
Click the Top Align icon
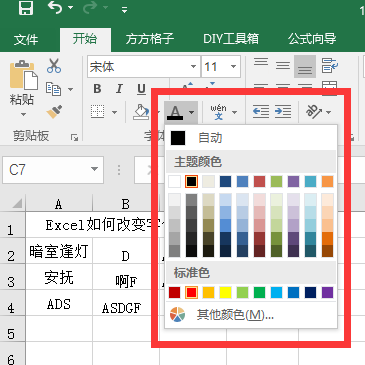point(261,62)
